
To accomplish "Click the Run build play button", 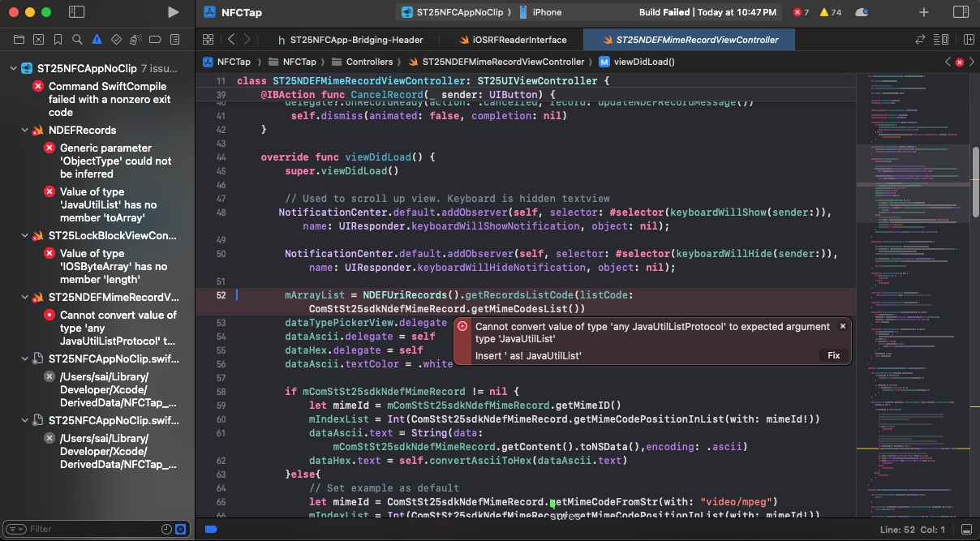I will (x=173, y=12).
